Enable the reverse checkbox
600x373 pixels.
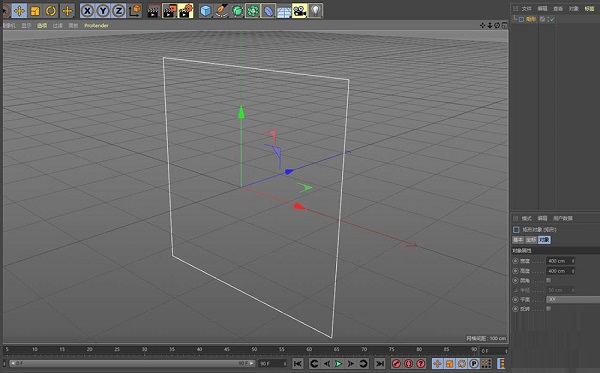coord(548,308)
